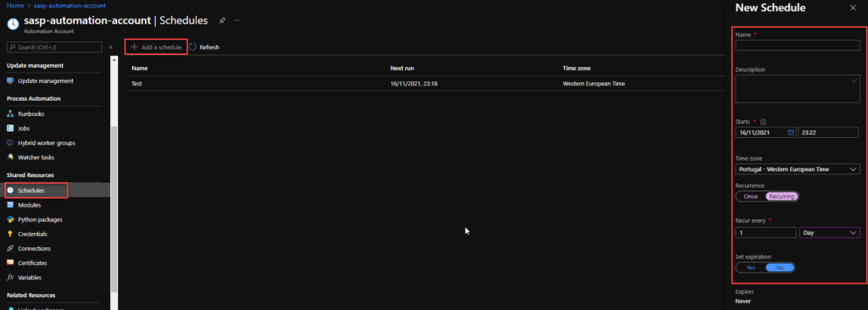Click the Watcher tasks icon

pos(10,158)
